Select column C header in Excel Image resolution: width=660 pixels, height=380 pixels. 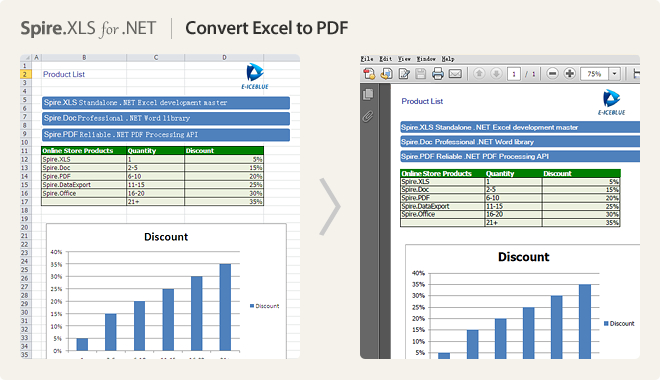point(155,57)
